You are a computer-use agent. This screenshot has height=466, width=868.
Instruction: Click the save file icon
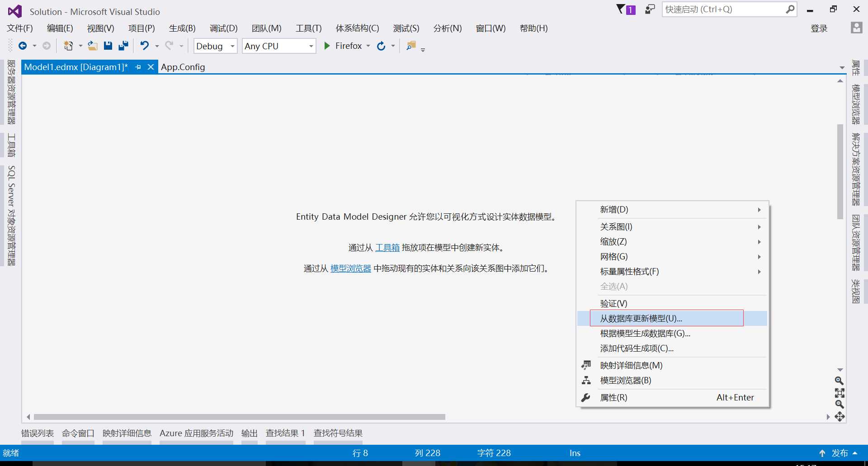tap(108, 46)
